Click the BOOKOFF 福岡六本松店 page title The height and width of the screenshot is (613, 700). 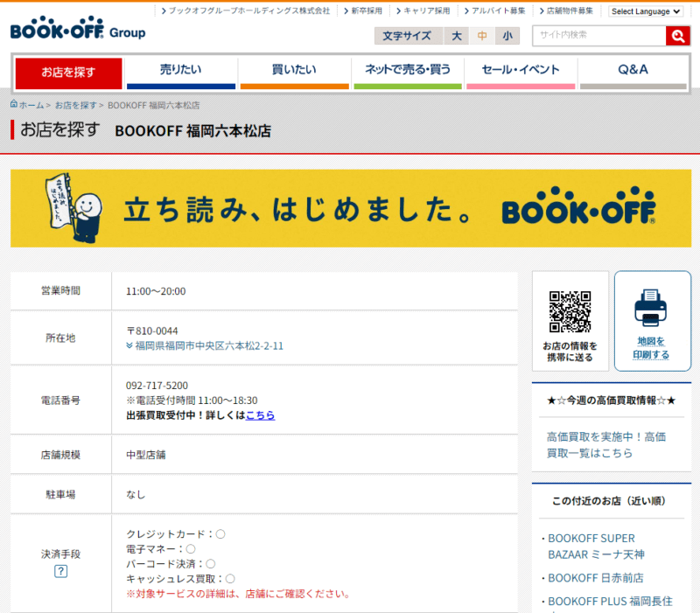point(192,131)
